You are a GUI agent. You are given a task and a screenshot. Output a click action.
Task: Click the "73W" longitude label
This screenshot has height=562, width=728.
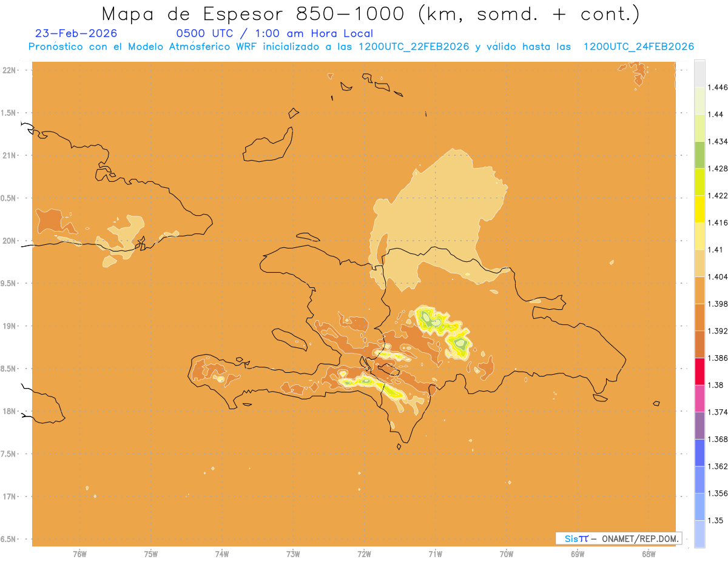(293, 554)
